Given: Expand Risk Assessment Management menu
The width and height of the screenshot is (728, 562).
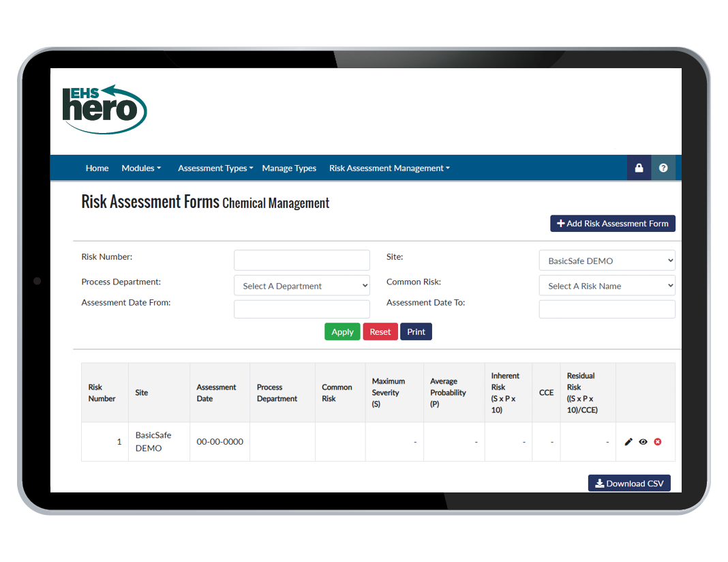Looking at the screenshot, I should 389,168.
